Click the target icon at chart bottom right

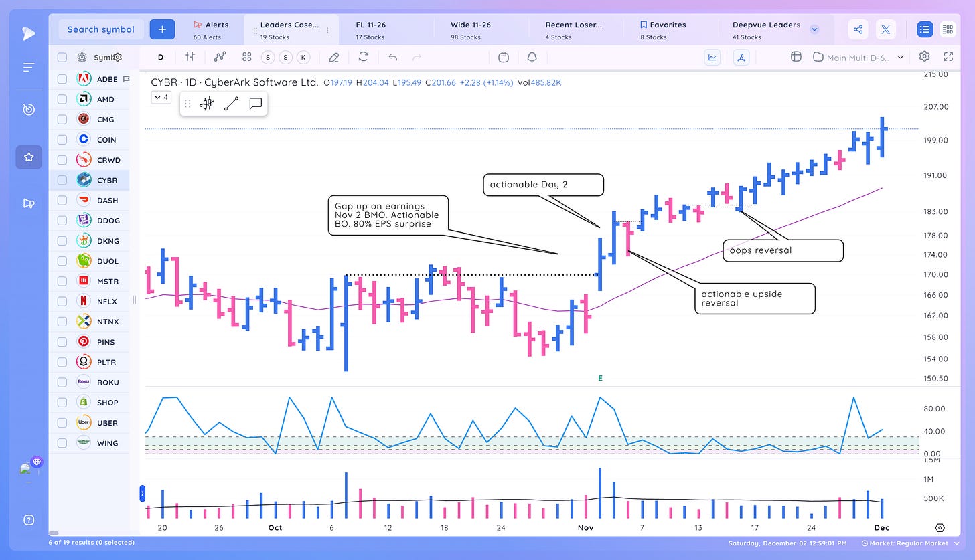click(x=940, y=528)
